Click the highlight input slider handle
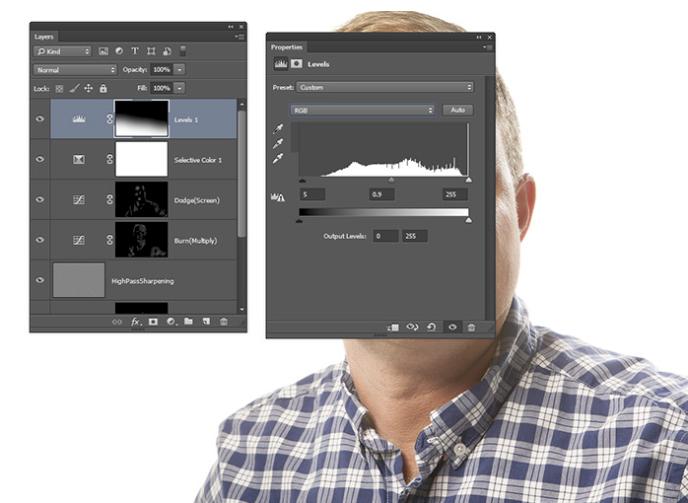Viewport: 688px width, 503px height. point(469,180)
